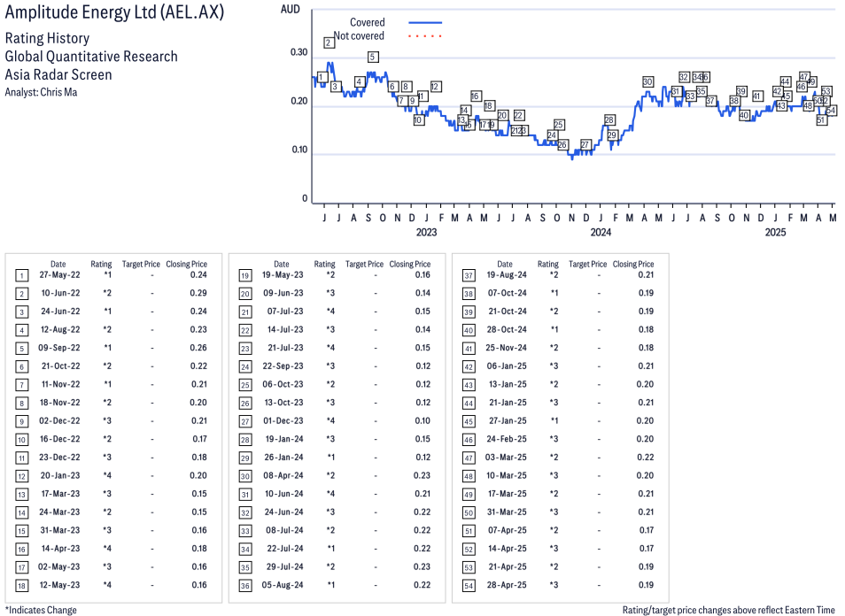Screen dimensions: 845x616
Task: Select the 05-Aug-24 date cell
Action: coord(283,585)
